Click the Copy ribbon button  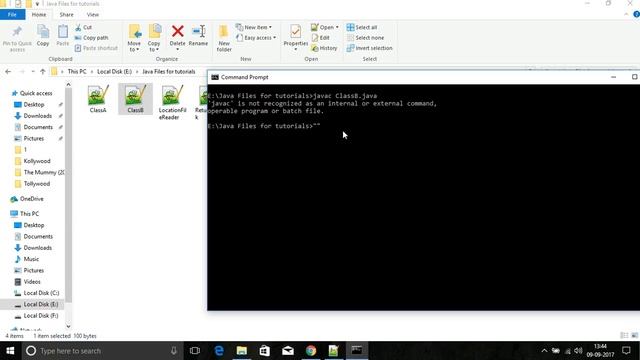click(x=43, y=35)
